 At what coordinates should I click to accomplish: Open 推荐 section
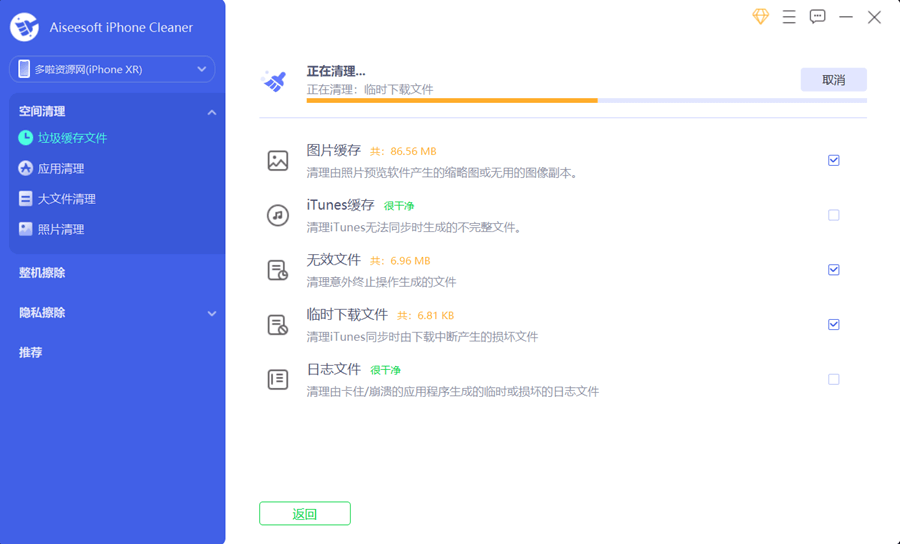[30, 352]
